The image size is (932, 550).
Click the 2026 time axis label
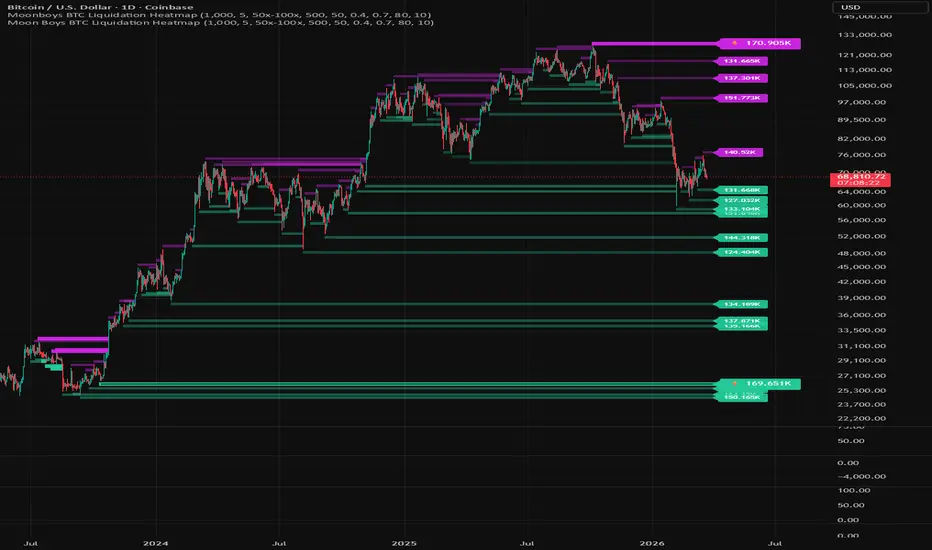tap(651, 543)
